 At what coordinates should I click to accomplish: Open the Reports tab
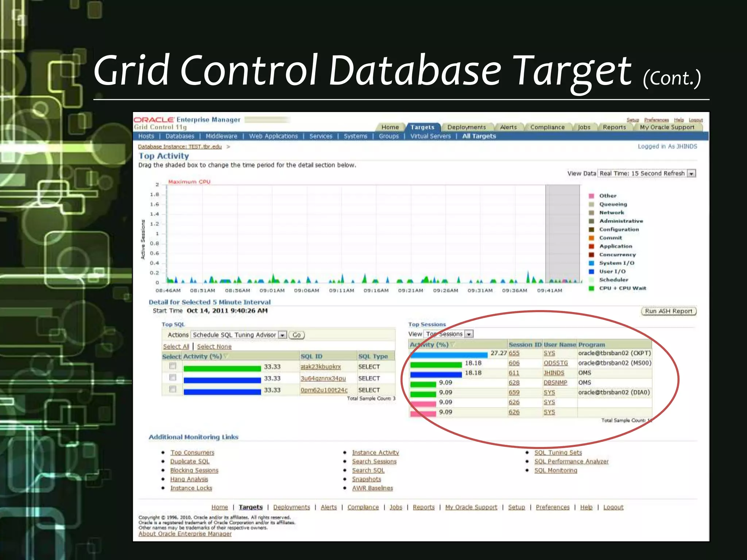614,127
